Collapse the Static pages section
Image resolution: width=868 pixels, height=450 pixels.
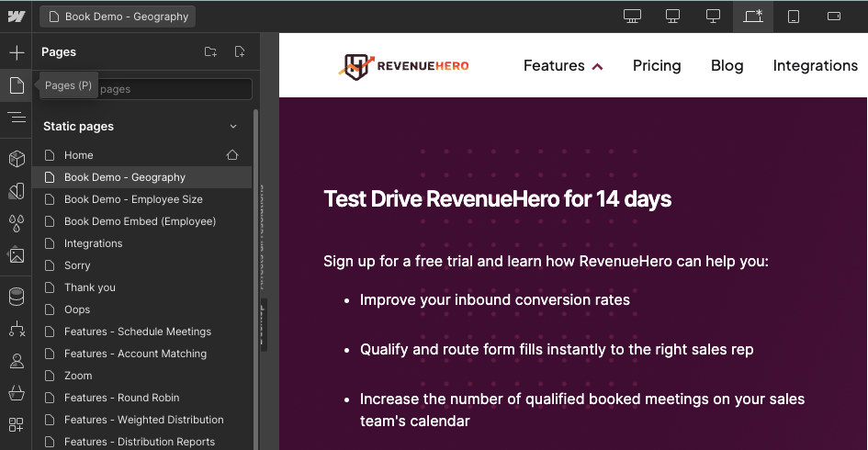[233, 127]
